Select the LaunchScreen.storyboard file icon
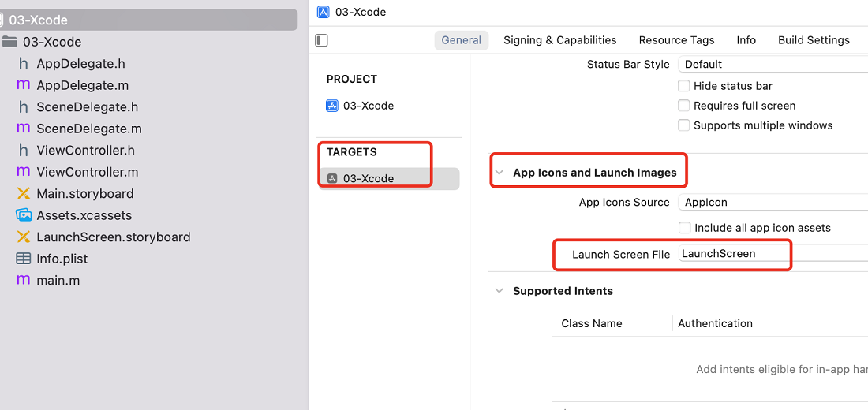 pyautogui.click(x=23, y=237)
